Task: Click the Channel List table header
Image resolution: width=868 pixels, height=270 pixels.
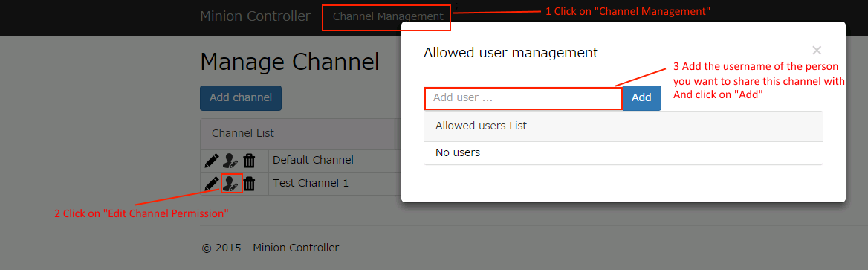Action: 300,134
